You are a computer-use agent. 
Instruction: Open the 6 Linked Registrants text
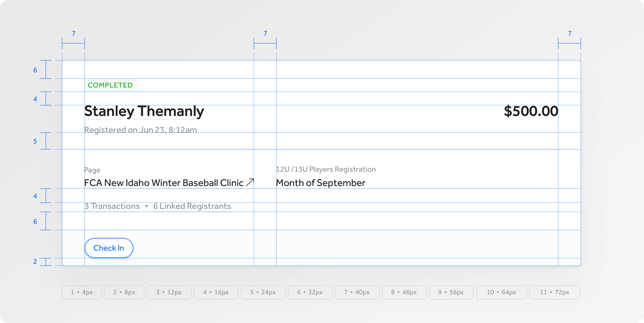tap(192, 206)
